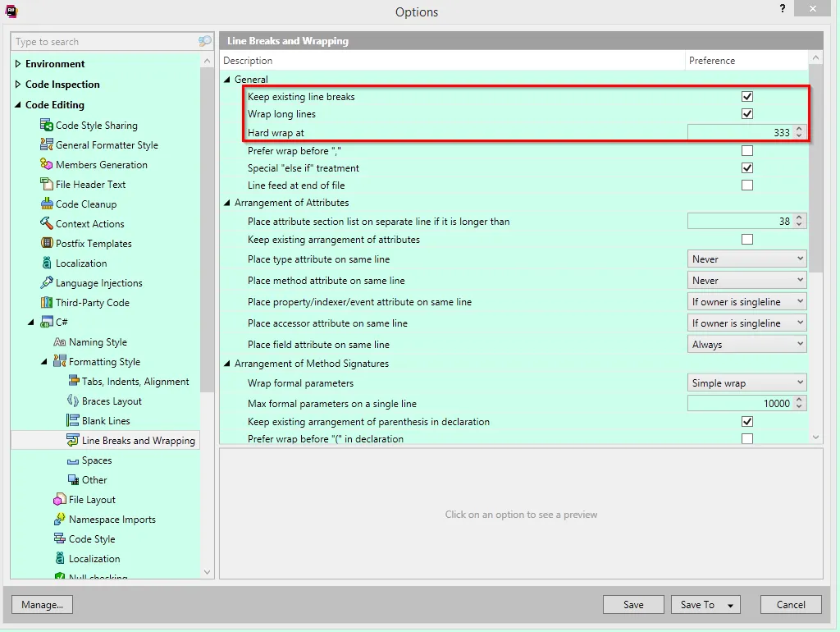Enable Prefer wrap before comma checkbox
Viewport: 840px width, 632px height.
click(x=746, y=151)
